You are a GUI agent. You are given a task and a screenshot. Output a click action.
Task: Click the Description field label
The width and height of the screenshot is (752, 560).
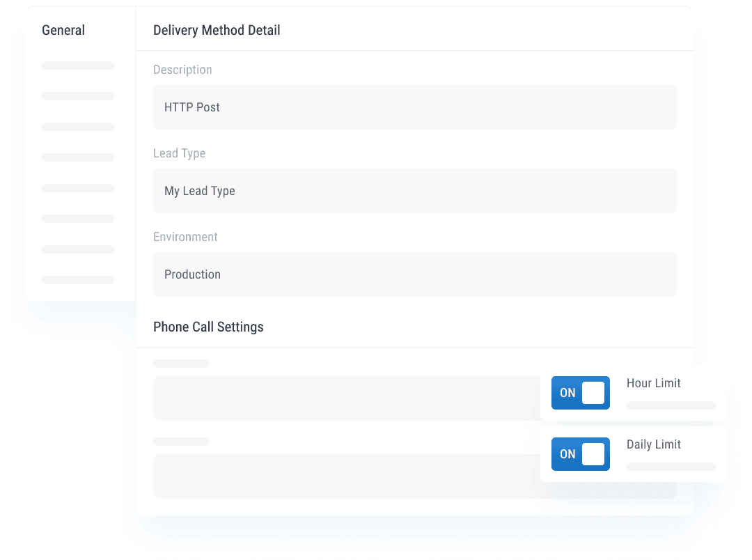(182, 70)
